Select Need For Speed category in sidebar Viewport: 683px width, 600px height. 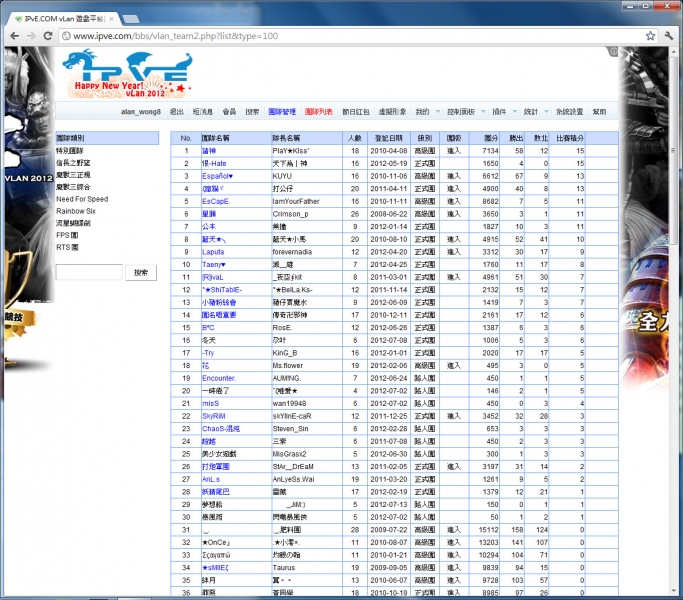(82, 199)
